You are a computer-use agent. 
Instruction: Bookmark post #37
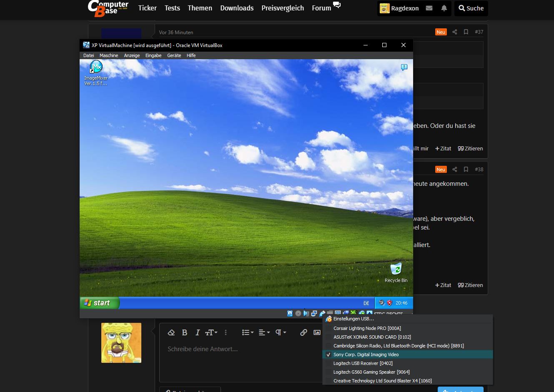tap(466, 32)
